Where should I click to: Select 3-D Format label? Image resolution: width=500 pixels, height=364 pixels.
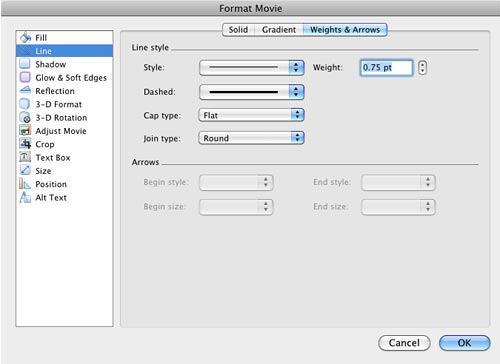[x=59, y=104]
